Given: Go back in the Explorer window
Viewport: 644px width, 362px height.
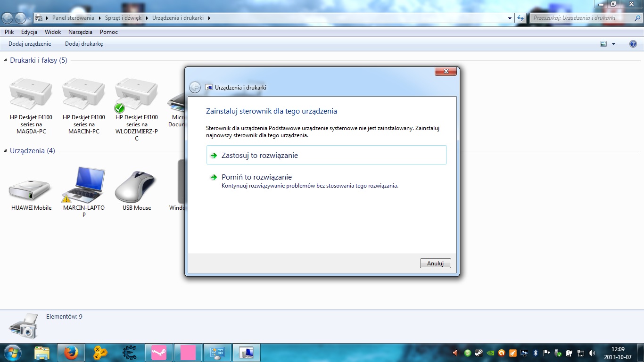Looking at the screenshot, I should click(x=8, y=18).
